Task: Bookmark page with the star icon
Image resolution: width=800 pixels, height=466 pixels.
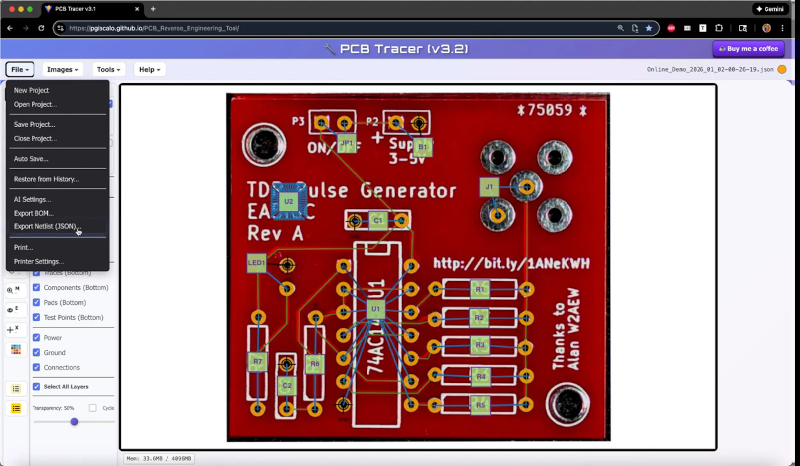Action: [x=649, y=28]
